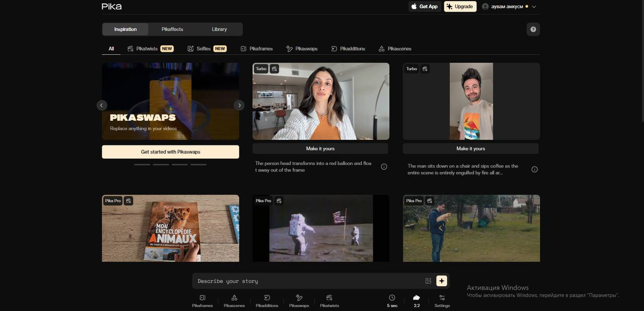
Task: Click effect icon on astronaut video card
Action: (x=279, y=201)
